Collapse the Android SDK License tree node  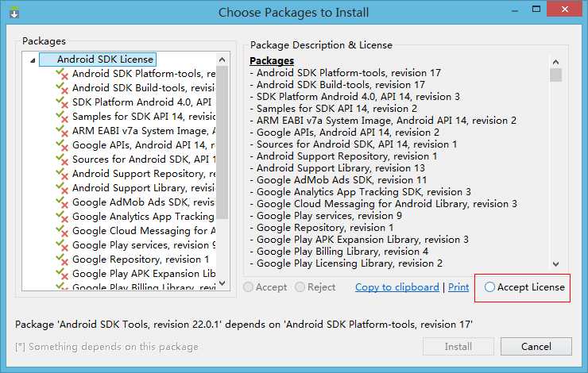(33, 60)
